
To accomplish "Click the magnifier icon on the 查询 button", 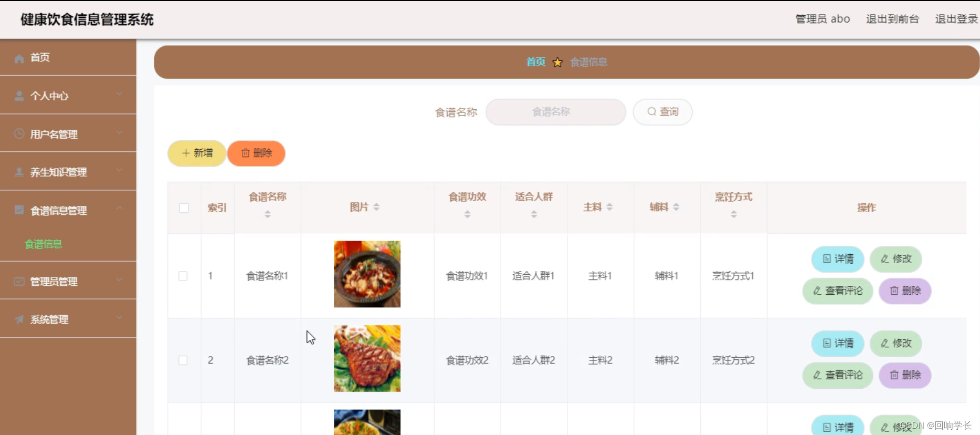I will pyautogui.click(x=651, y=112).
